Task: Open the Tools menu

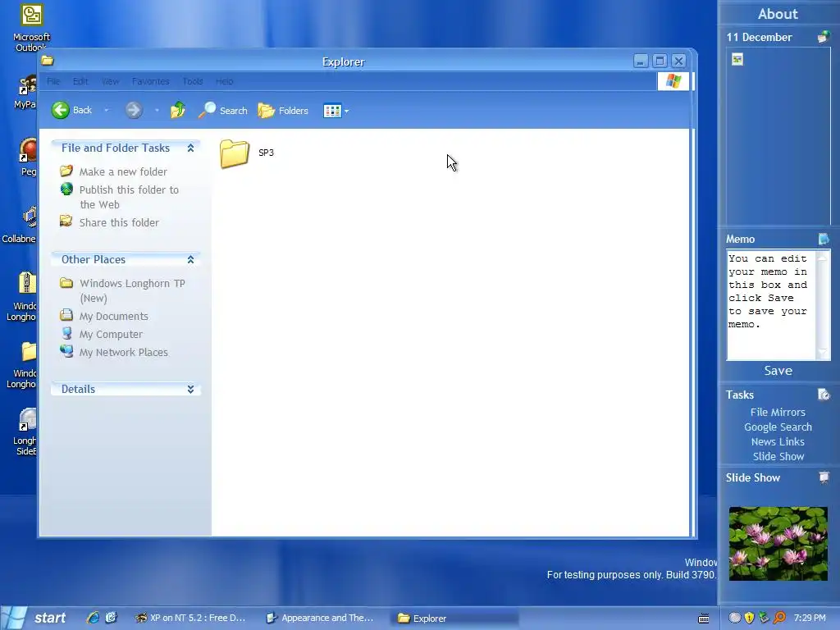Action: [192, 81]
